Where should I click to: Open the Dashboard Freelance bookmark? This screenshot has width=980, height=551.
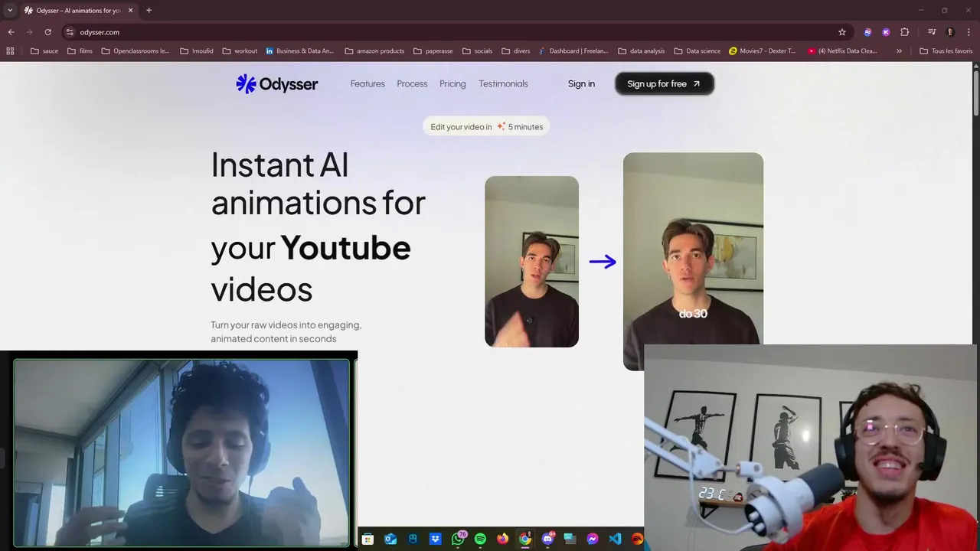pyautogui.click(x=574, y=51)
